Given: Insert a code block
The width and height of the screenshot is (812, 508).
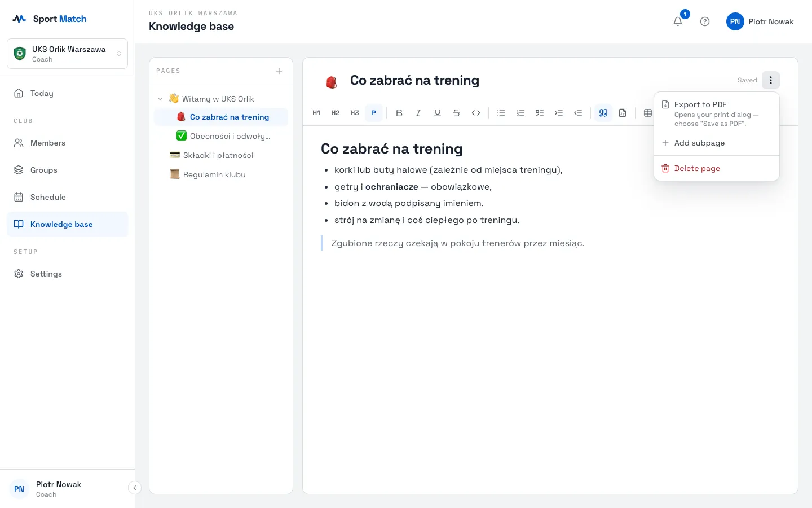Looking at the screenshot, I should [623, 113].
